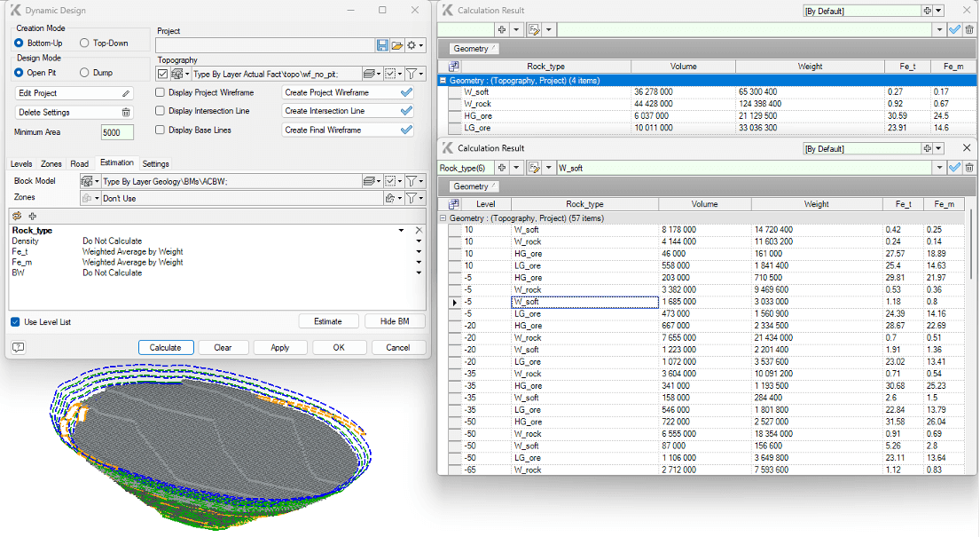Collapse the Geometry: (Topography, Project) group
The image size is (980, 537).
[442, 80]
